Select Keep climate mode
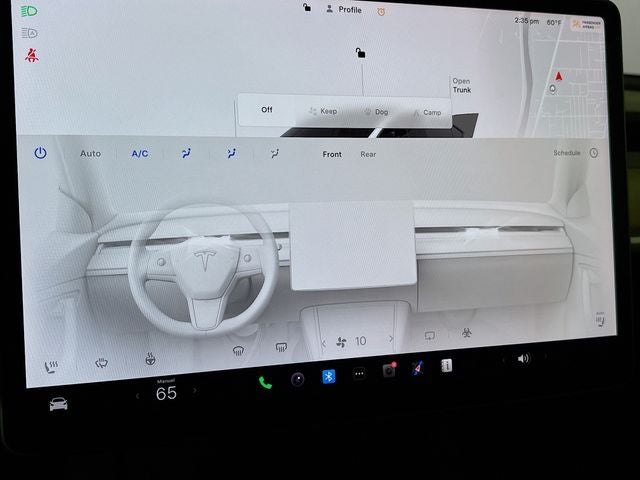The height and width of the screenshot is (480, 640). (x=322, y=111)
